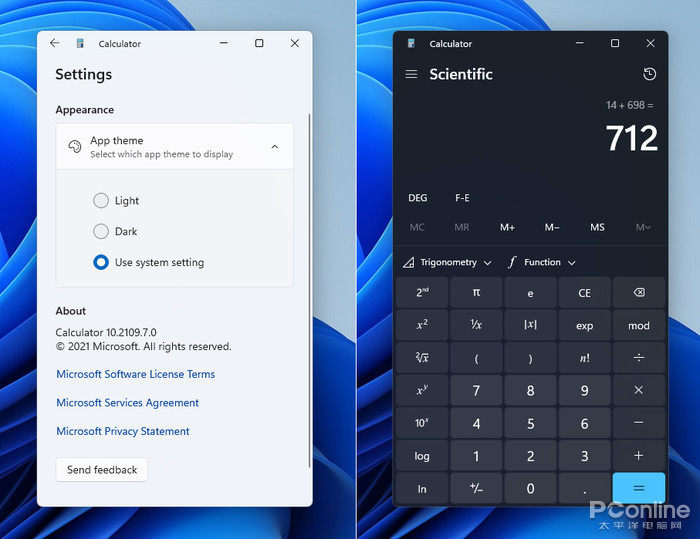Click the plus operator key

coord(639,455)
